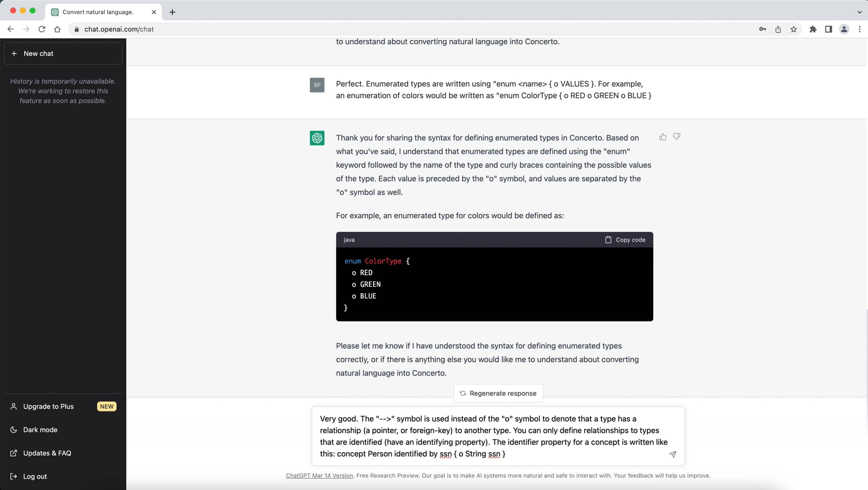
Task: Open the browser profile avatar menu
Action: 844,29
